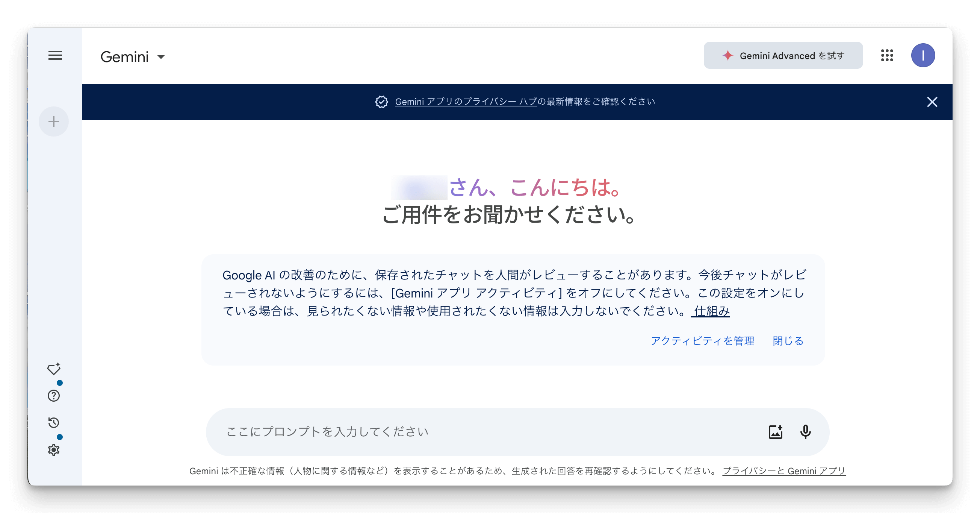Activate the microphone voice input
980x513 pixels.
pos(805,432)
